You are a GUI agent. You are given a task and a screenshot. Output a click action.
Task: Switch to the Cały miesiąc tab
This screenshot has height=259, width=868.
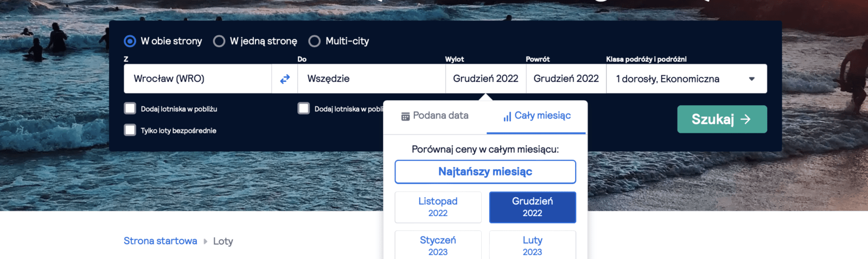tap(537, 116)
